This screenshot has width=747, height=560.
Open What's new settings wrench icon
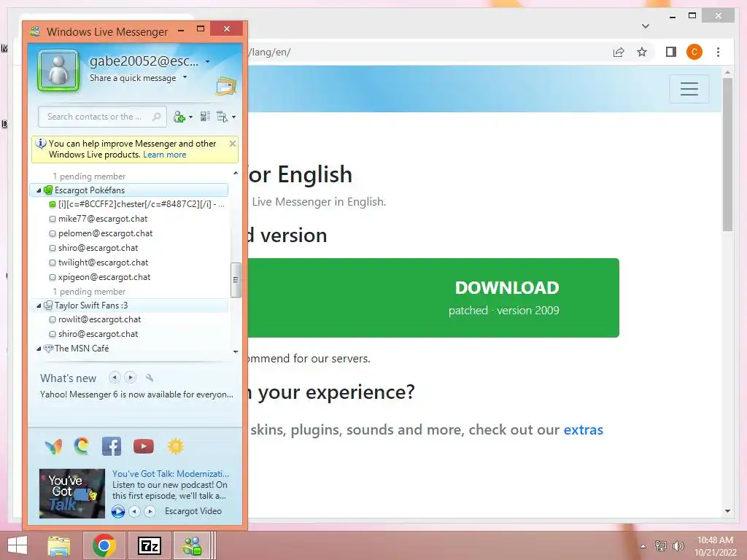[149, 378]
